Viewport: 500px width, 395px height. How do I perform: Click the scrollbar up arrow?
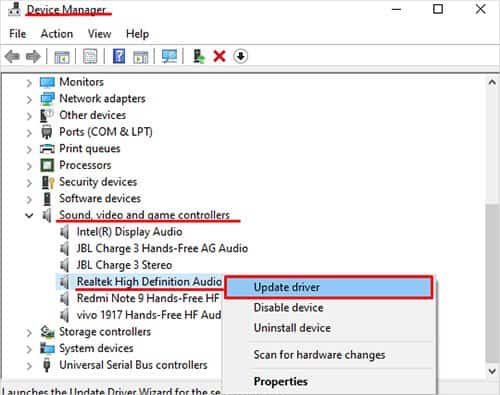click(x=492, y=82)
